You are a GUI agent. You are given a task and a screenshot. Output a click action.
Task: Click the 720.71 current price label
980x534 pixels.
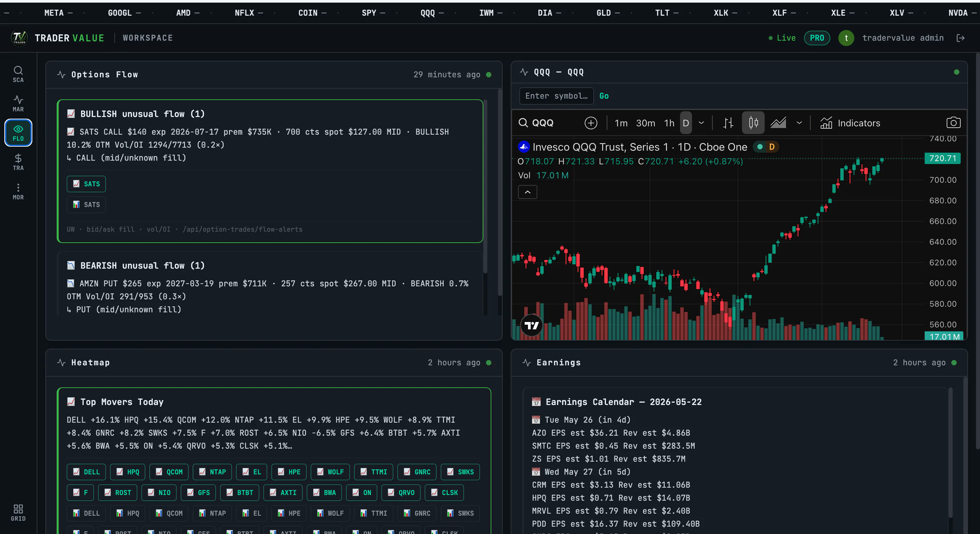click(942, 158)
